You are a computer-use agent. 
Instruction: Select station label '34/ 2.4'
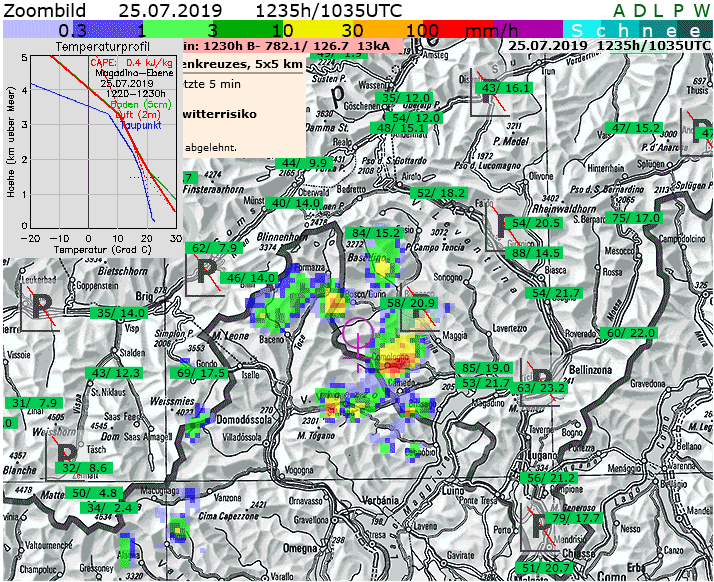[x=109, y=507]
